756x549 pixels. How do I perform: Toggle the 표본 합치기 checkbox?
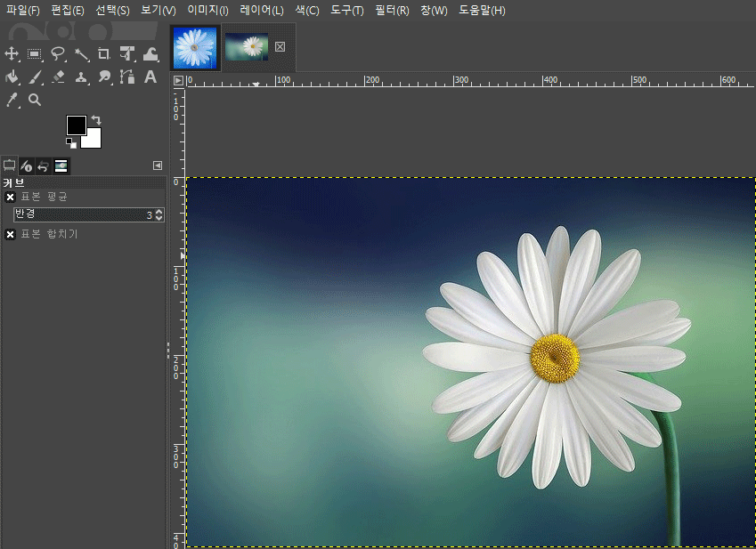[x=11, y=234]
